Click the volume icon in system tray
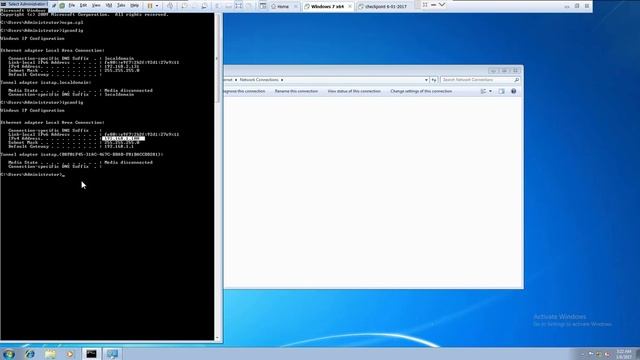 607,354
